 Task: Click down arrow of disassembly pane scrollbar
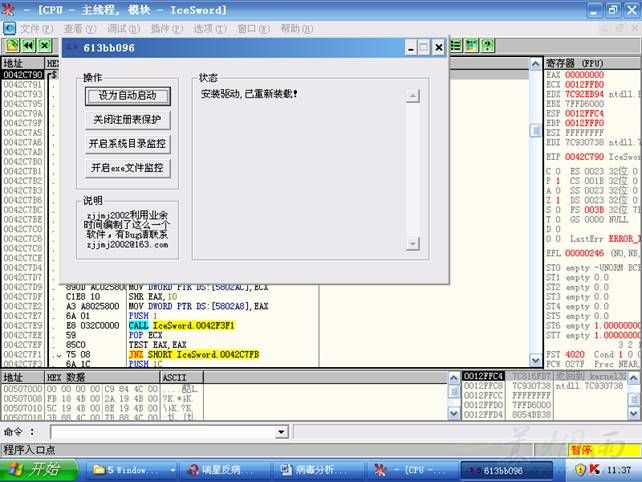(x=536, y=360)
